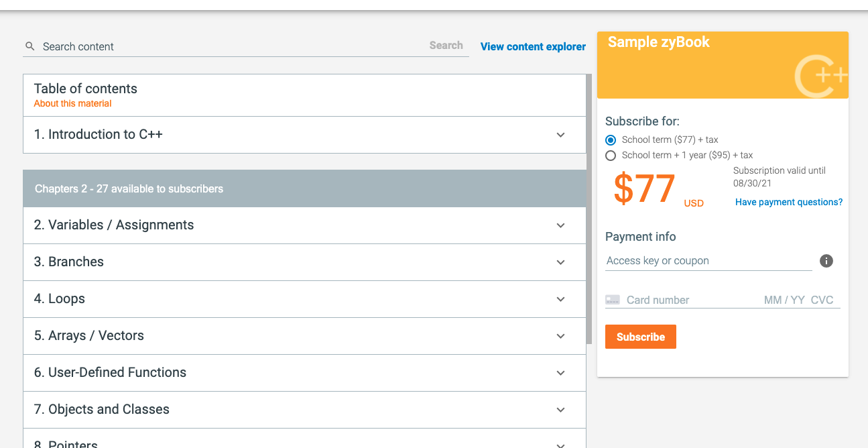This screenshot has height=448, width=868.
Task: Expand the Variables / Assignments chapter chevron
Action: [x=560, y=225]
